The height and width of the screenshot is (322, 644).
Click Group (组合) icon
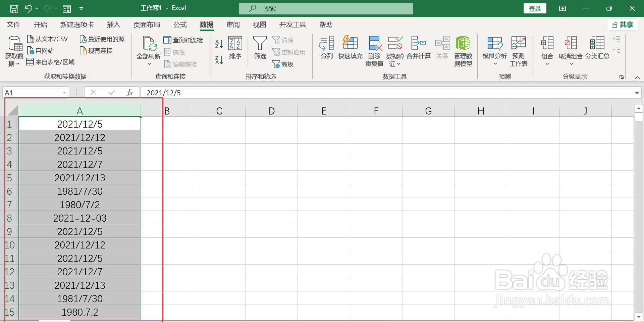[547, 43]
